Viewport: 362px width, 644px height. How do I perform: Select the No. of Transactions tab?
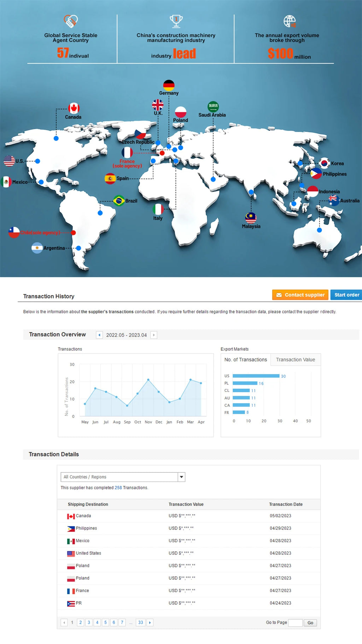tap(246, 360)
